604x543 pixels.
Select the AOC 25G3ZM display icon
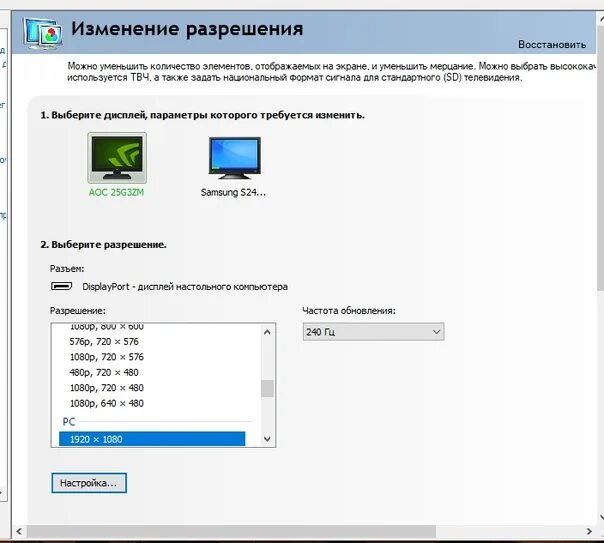(x=117, y=158)
